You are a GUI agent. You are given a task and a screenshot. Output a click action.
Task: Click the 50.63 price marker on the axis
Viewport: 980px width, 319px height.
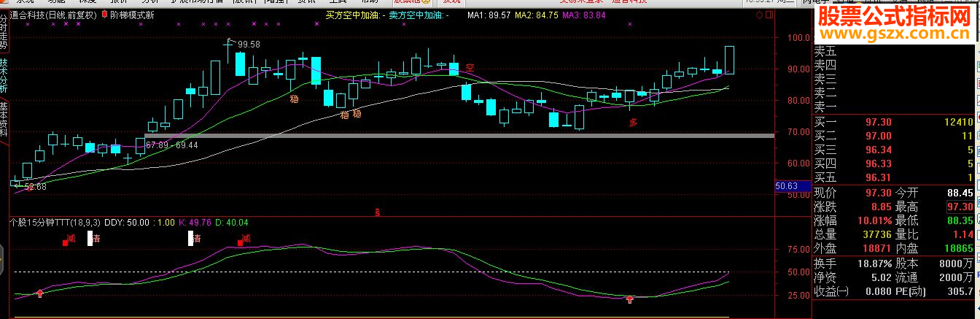[x=788, y=187]
